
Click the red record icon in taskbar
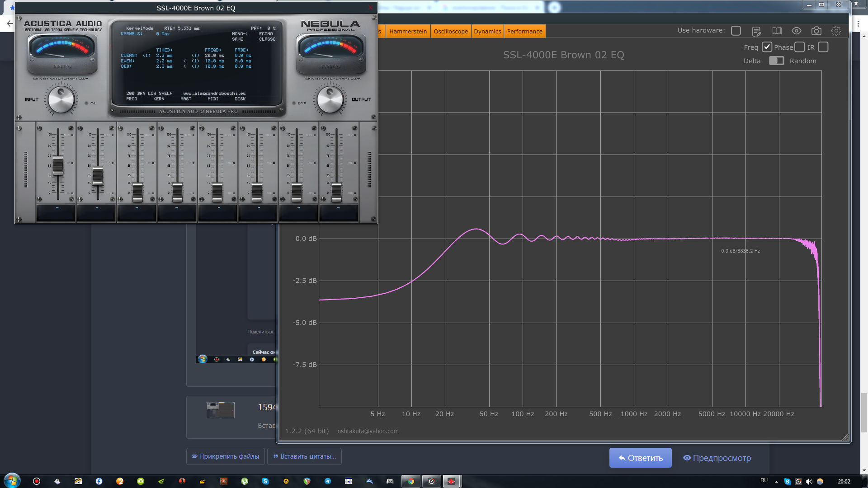pos(37,481)
